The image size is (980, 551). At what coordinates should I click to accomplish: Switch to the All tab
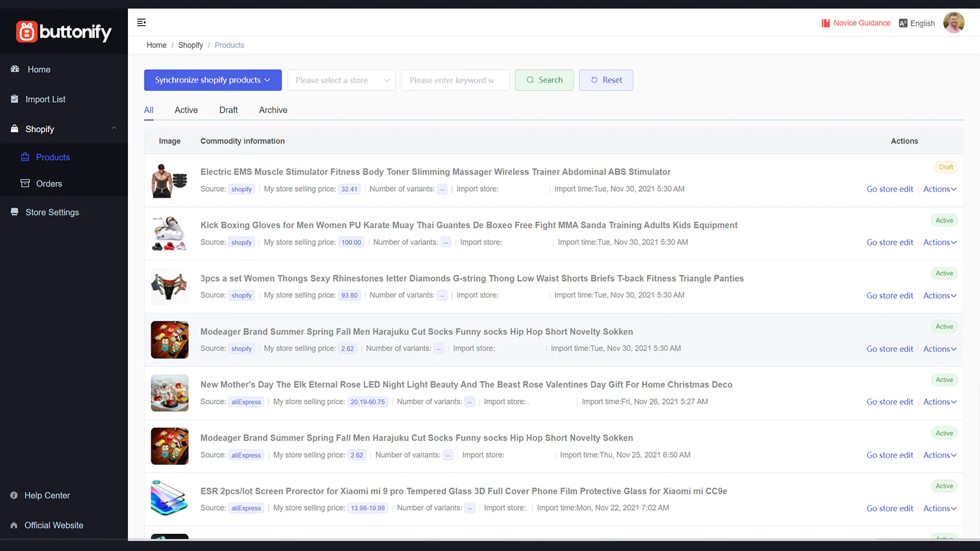click(x=149, y=110)
